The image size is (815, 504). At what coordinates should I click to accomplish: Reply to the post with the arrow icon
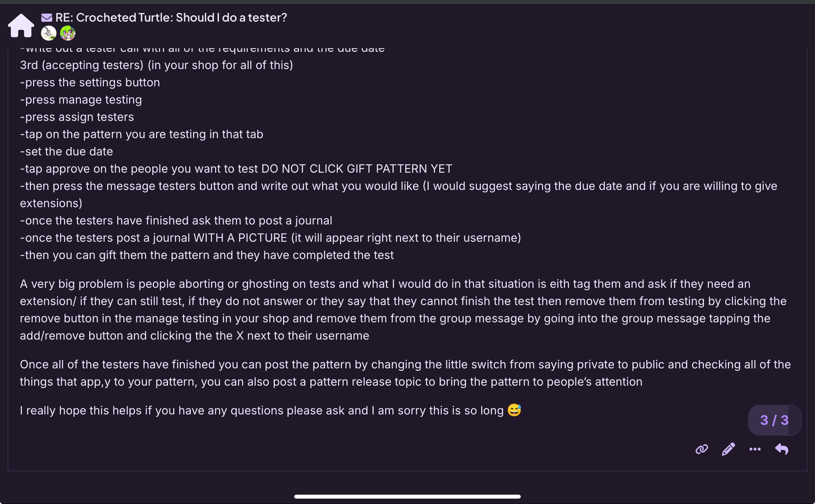(782, 449)
